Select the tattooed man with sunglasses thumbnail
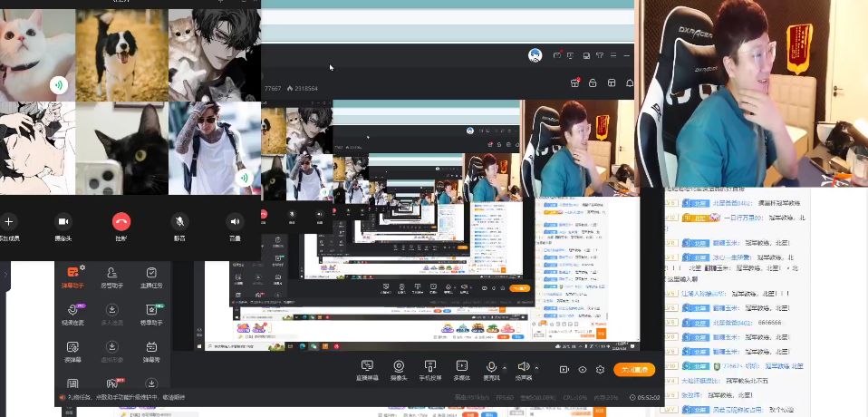 [215, 149]
